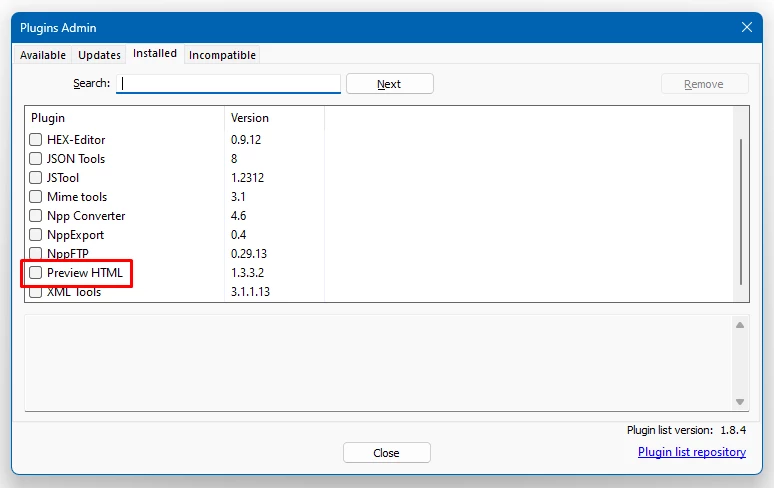
Task: Mark the NppExport checkbox
Action: pyautogui.click(x=36, y=234)
